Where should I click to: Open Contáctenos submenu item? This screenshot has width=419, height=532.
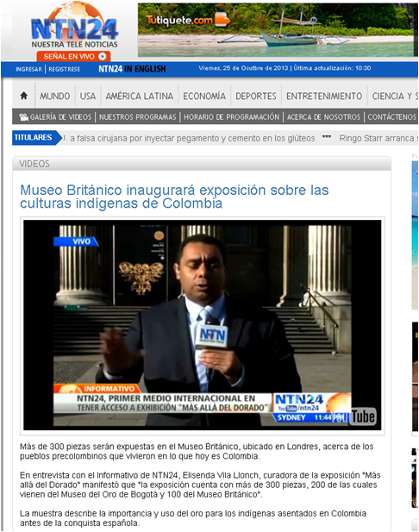coord(392,117)
